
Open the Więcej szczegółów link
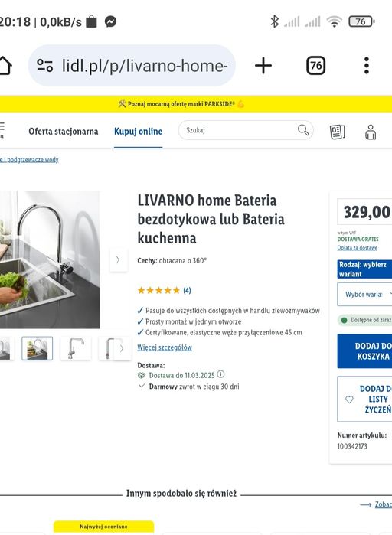click(165, 347)
